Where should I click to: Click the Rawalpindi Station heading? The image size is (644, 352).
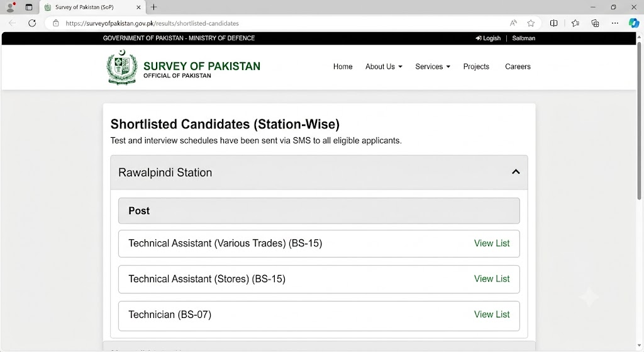point(165,173)
